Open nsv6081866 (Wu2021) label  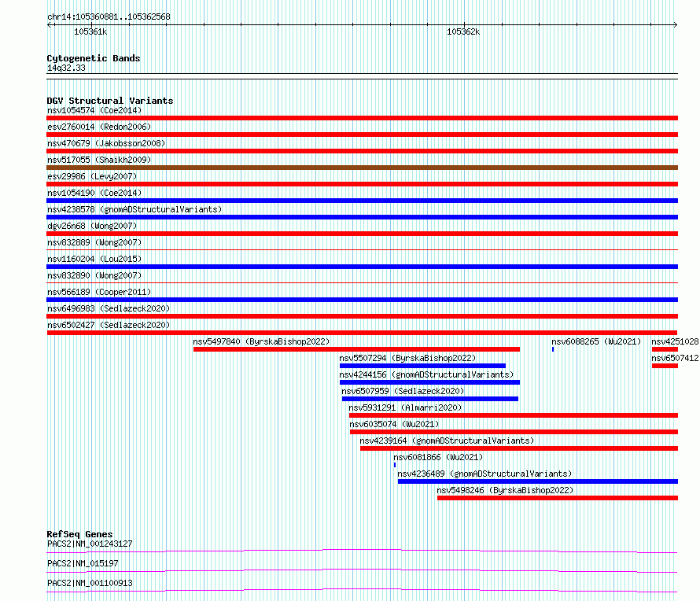coord(438,457)
